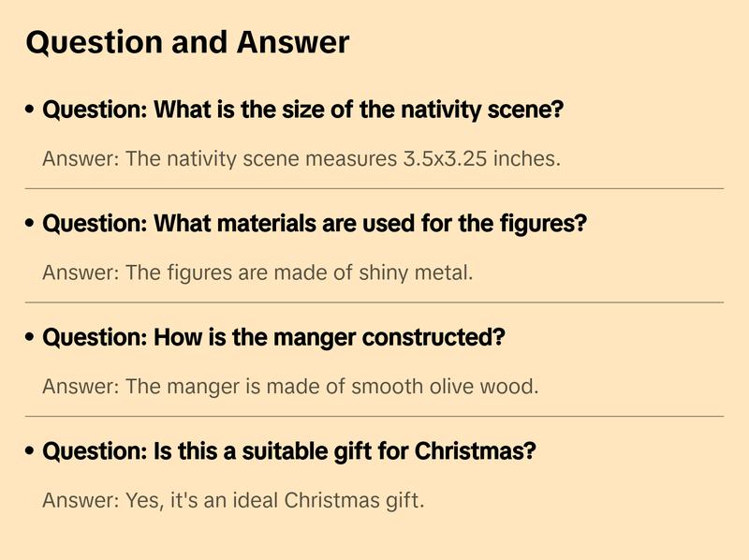This screenshot has width=749, height=560.
Task: Click the ideal Christmas gift answer
Action: [233, 500]
